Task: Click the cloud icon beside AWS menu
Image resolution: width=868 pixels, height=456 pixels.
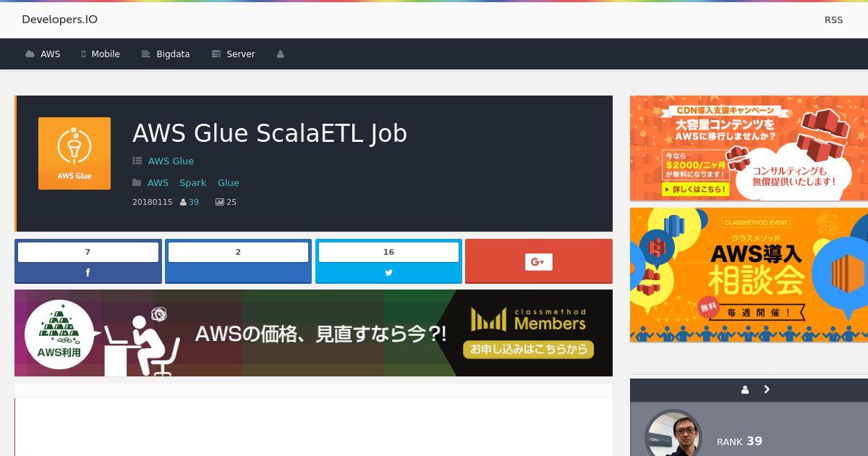Action: 30,54
